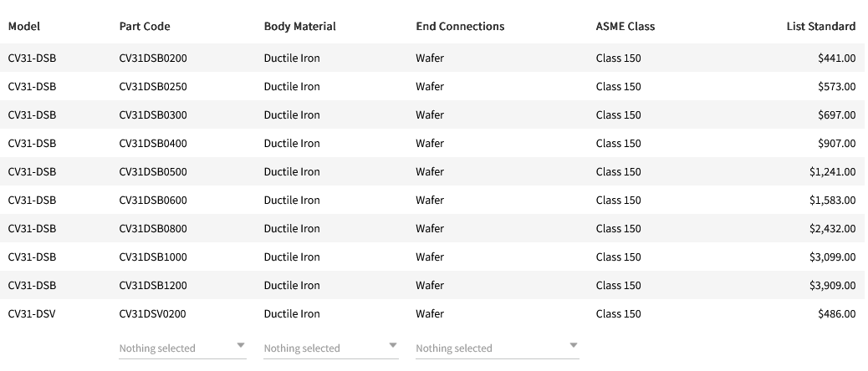The width and height of the screenshot is (868, 371).
Task: Open the Part Code filter dropdown
Action: (182, 348)
